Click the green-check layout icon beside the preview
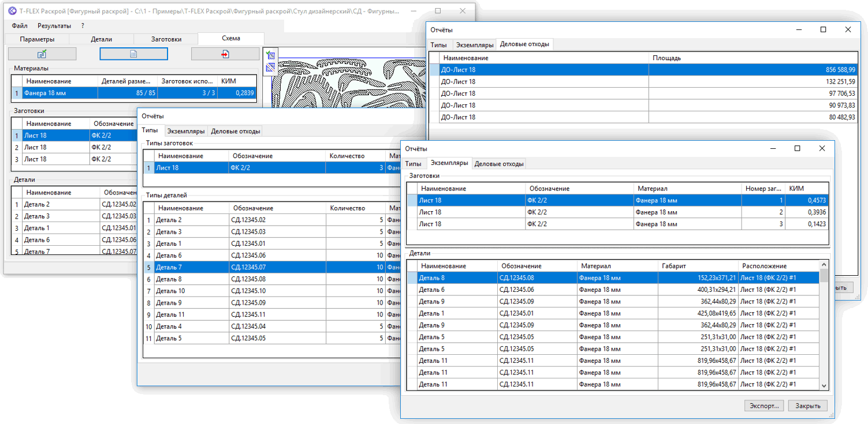The image size is (868, 424). 270,55
